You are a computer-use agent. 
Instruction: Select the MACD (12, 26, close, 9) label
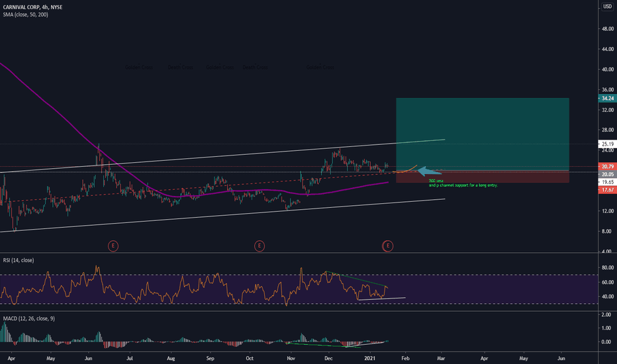coord(28,318)
